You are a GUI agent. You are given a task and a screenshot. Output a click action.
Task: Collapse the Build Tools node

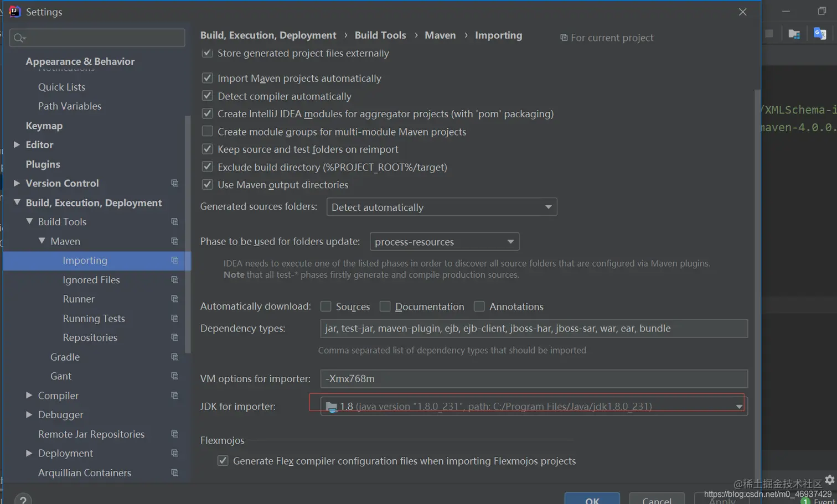click(29, 221)
